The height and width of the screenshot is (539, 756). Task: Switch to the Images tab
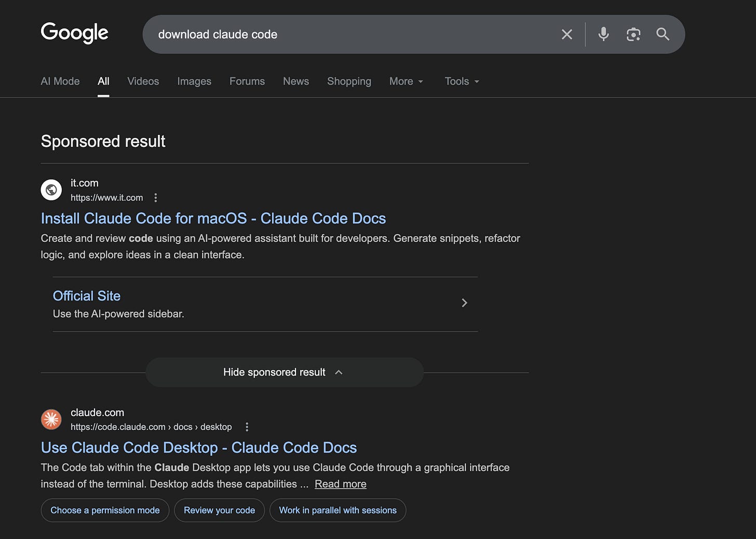coord(194,81)
